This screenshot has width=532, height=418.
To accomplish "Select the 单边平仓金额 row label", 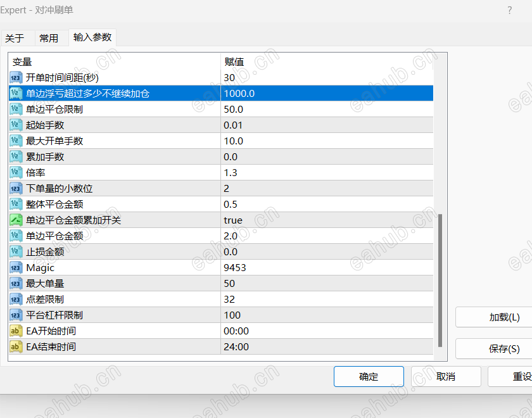I will pyautogui.click(x=54, y=236).
